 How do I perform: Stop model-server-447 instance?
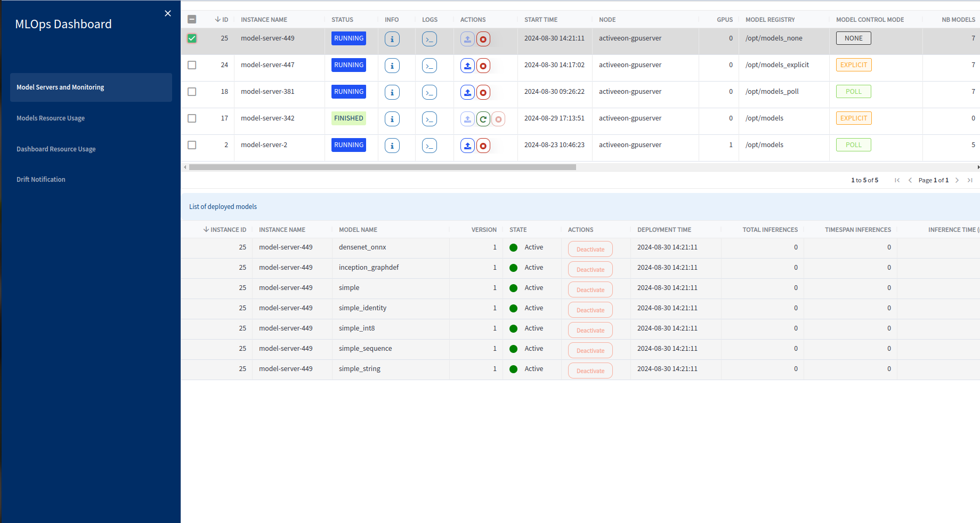click(x=483, y=66)
